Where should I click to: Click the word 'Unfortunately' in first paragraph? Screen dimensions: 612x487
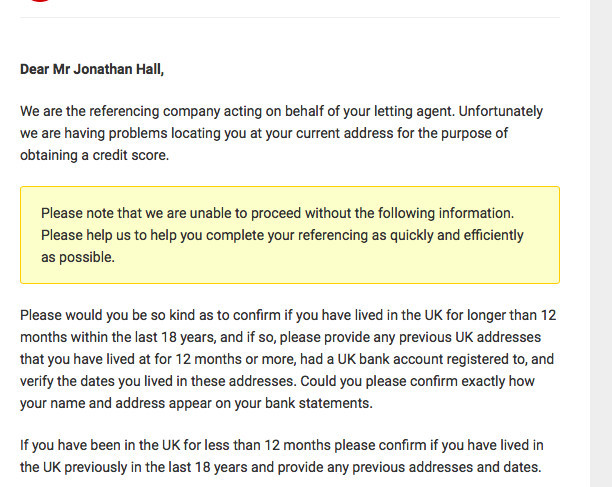point(500,111)
